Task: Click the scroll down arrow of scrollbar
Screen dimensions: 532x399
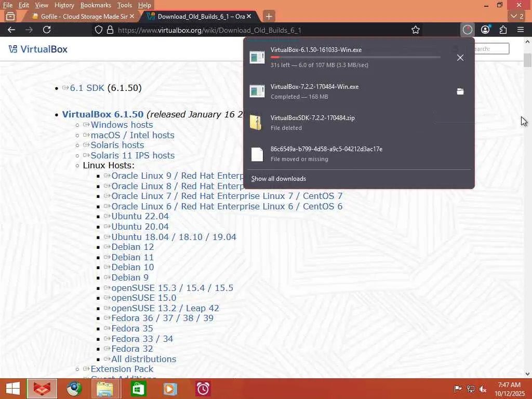Action: [527, 374]
